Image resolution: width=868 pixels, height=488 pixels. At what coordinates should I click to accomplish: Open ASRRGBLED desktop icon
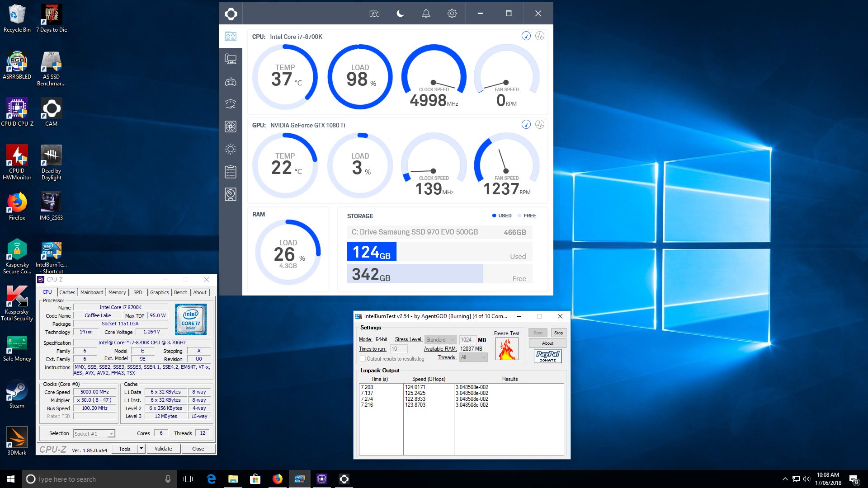point(17,66)
